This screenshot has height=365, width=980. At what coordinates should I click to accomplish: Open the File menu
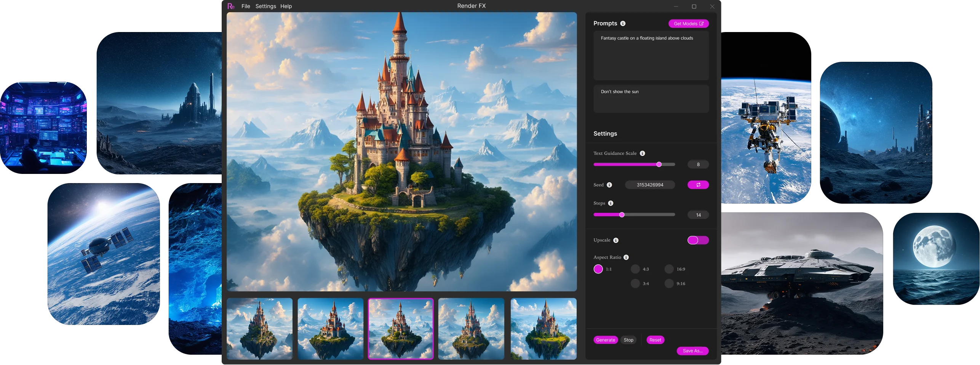pos(246,6)
